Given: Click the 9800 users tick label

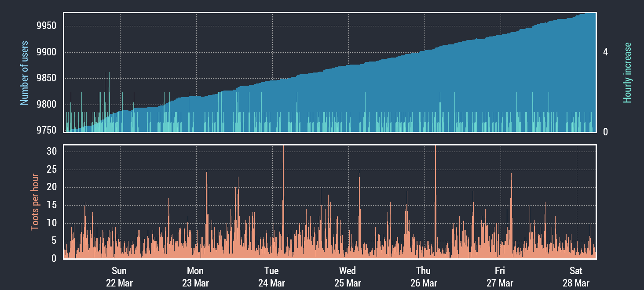Looking at the screenshot, I should [x=47, y=105].
